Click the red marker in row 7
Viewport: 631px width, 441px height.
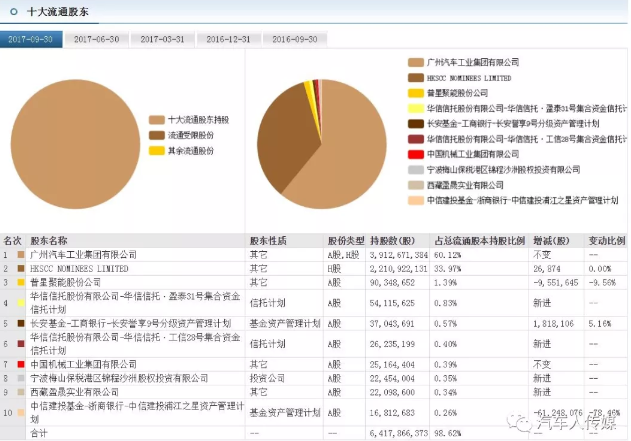(21, 365)
